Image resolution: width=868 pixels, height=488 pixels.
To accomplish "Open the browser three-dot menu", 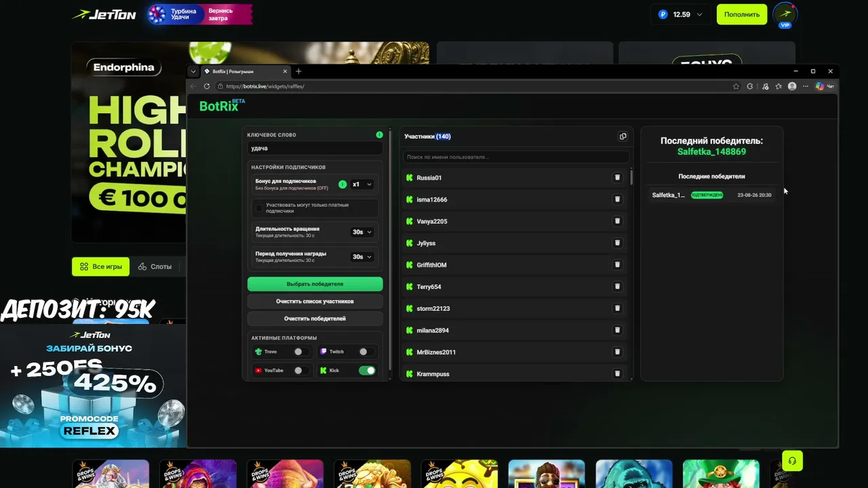I will [x=806, y=86].
